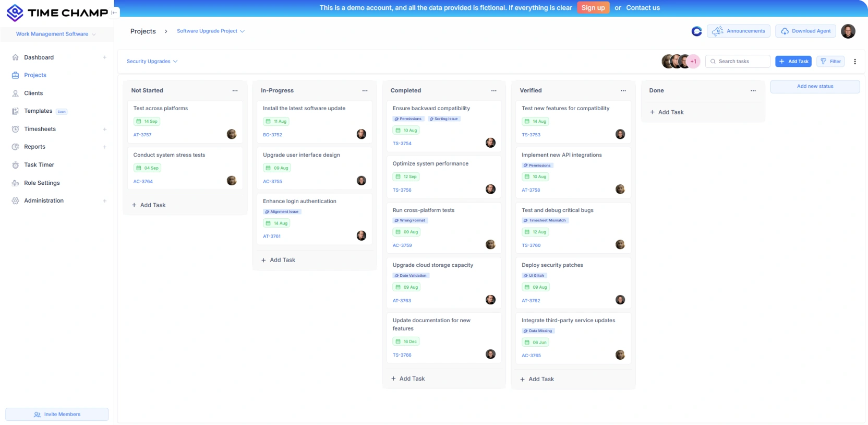Open Timesheets in the sidebar

[40, 129]
